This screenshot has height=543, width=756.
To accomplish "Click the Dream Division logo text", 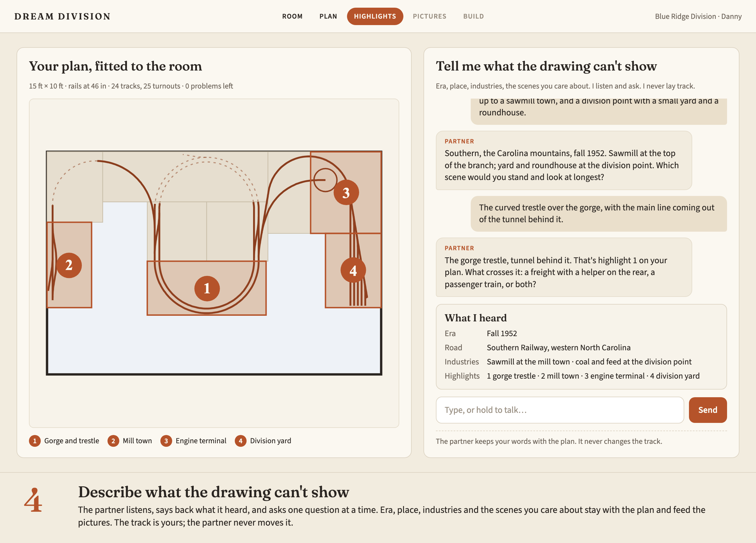I will coord(62,16).
